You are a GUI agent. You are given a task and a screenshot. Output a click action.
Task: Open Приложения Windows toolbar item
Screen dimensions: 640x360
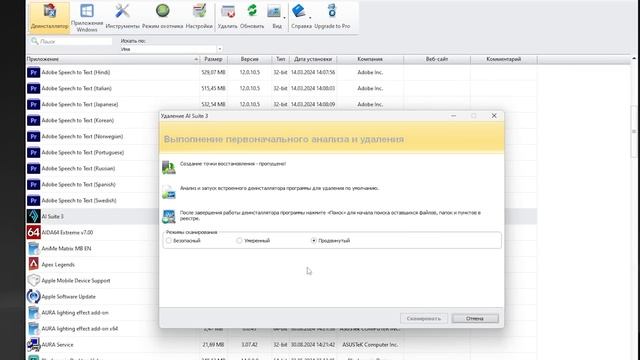[87, 18]
